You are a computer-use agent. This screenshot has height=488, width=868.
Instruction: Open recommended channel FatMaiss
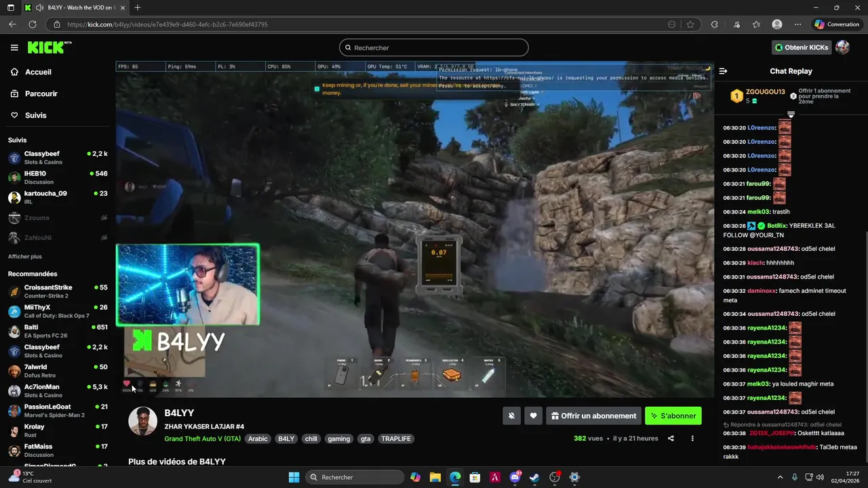(58, 451)
